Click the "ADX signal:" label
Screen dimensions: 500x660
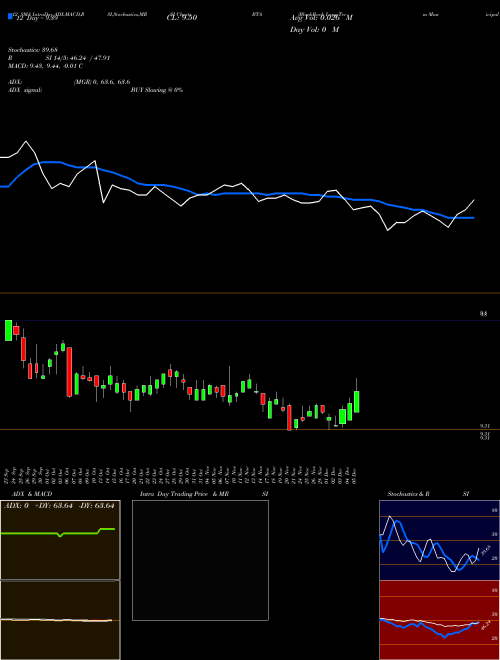click(25, 90)
